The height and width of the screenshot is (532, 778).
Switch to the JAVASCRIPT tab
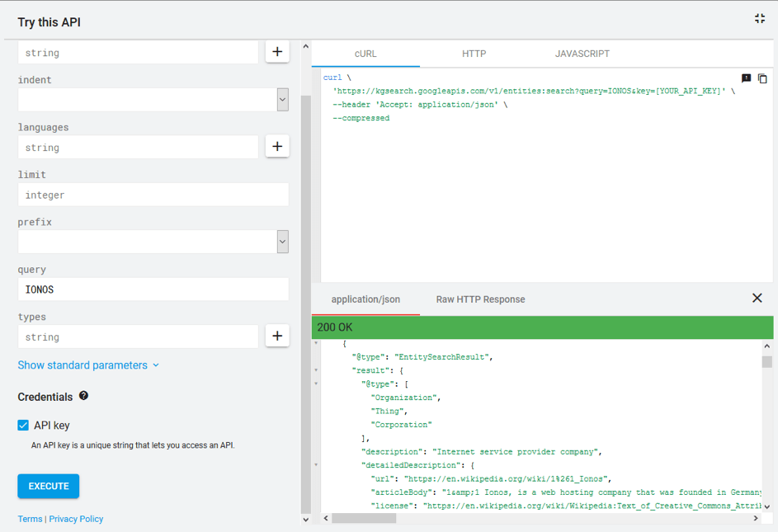[582, 54]
